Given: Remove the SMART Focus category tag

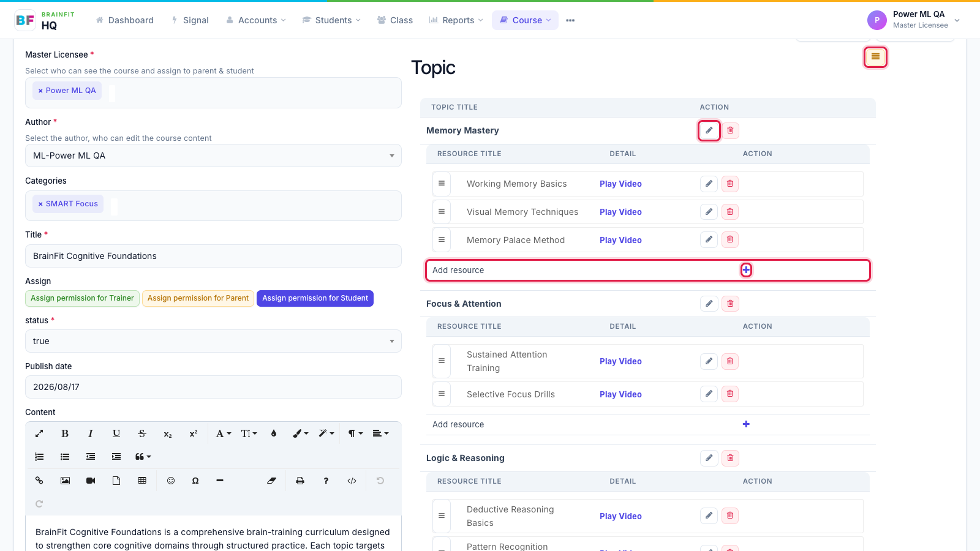Looking at the screenshot, I should (x=40, y=204).
